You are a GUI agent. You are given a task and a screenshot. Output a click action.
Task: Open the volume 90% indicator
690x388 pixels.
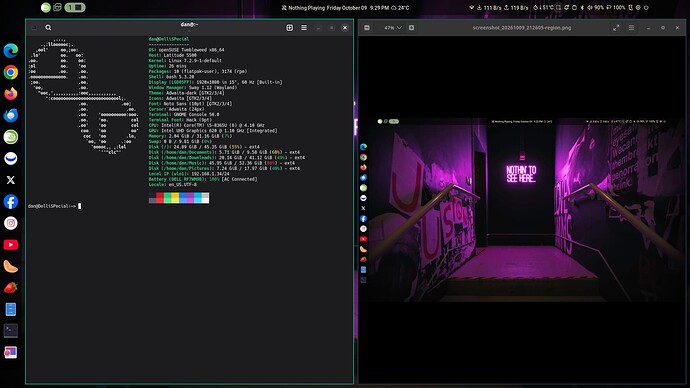click(x=595, y=7)
